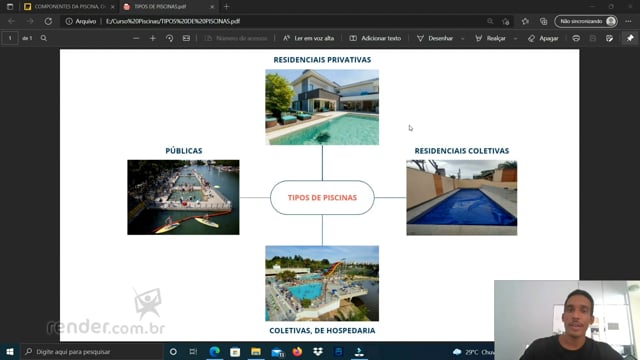Select the Desenhar drawing tool

[435, 38]
